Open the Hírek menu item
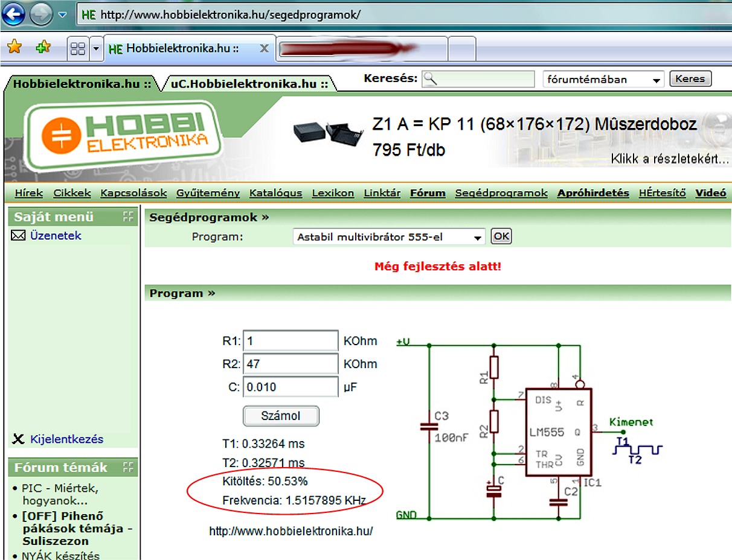Image resolution: width=732 pixels, height=560 pixels. [29, 193]
